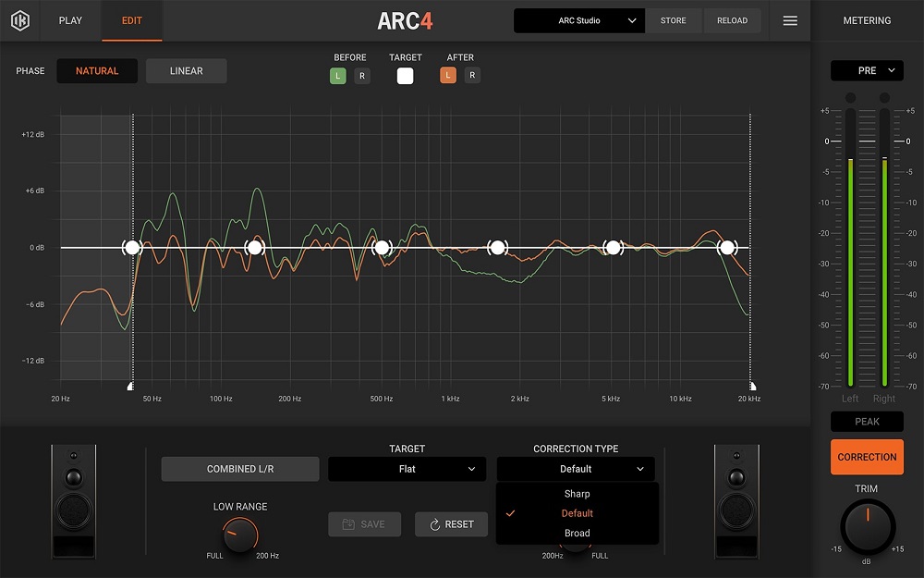Click the right meter clip indicator
This screenshot has width=924, height=578.
point(884,98)
